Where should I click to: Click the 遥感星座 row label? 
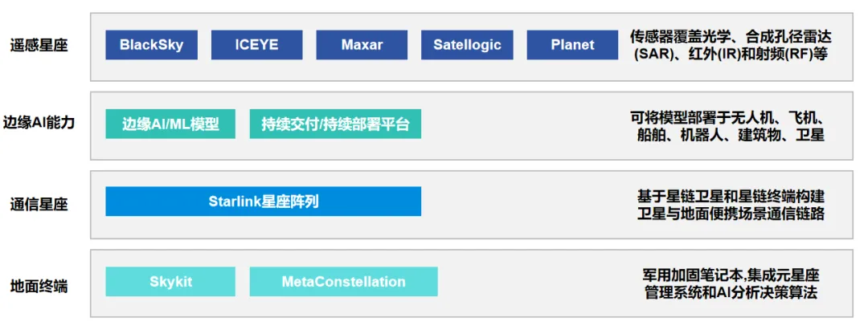pos(39,45)
